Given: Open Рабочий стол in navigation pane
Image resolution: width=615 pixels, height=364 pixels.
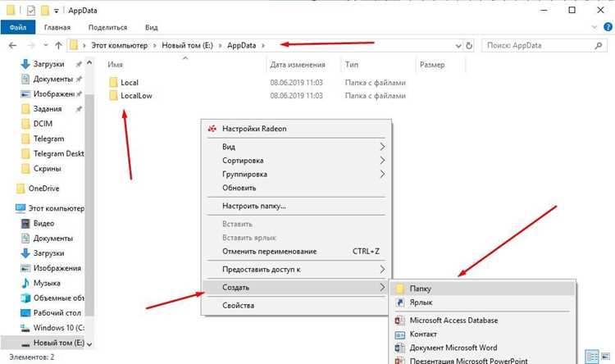Looking at the screenshot, I should pos(57,312).
